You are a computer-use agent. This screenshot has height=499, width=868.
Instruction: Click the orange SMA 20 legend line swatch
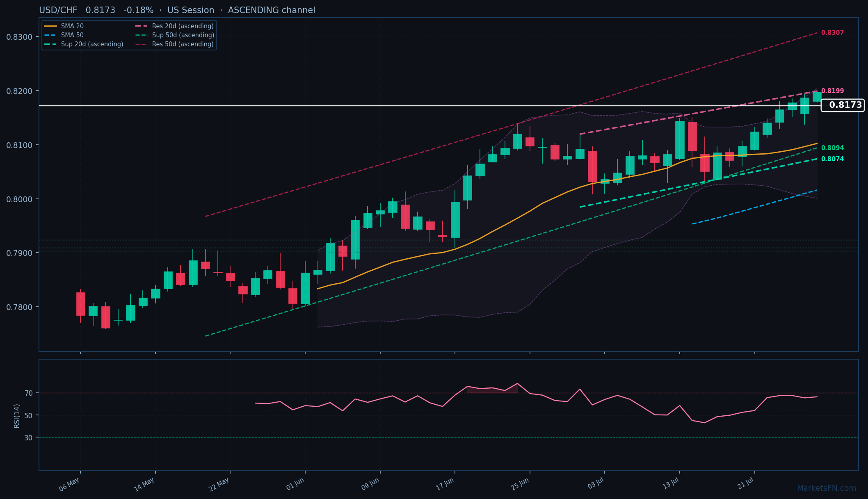50,26
